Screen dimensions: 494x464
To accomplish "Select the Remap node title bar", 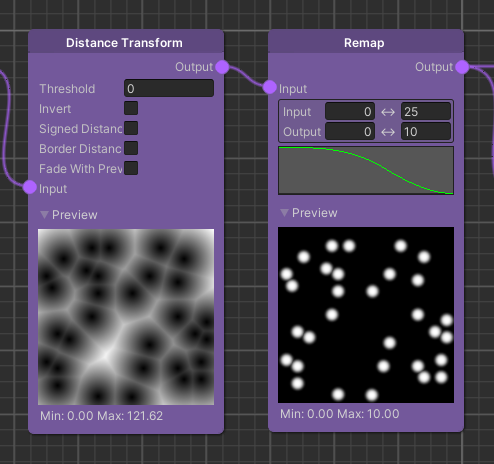I will click(366, 42).
